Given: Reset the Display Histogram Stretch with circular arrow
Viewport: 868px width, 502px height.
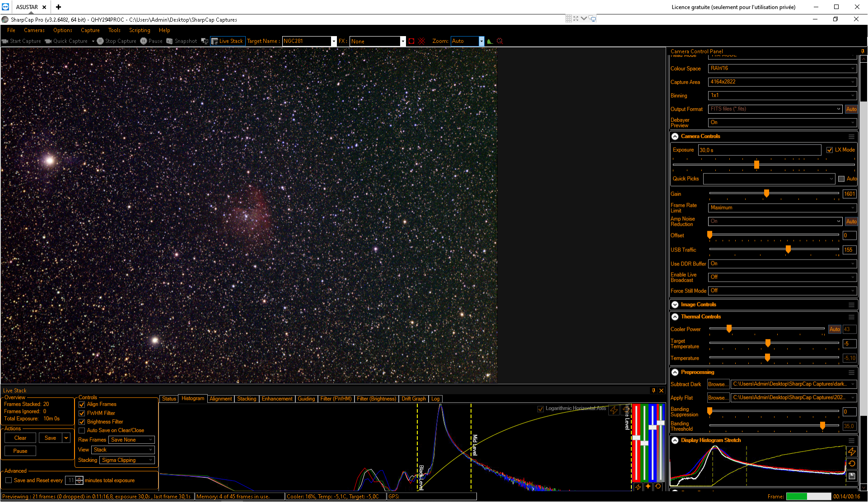Looking at the screenshot, I should (852, 464).
